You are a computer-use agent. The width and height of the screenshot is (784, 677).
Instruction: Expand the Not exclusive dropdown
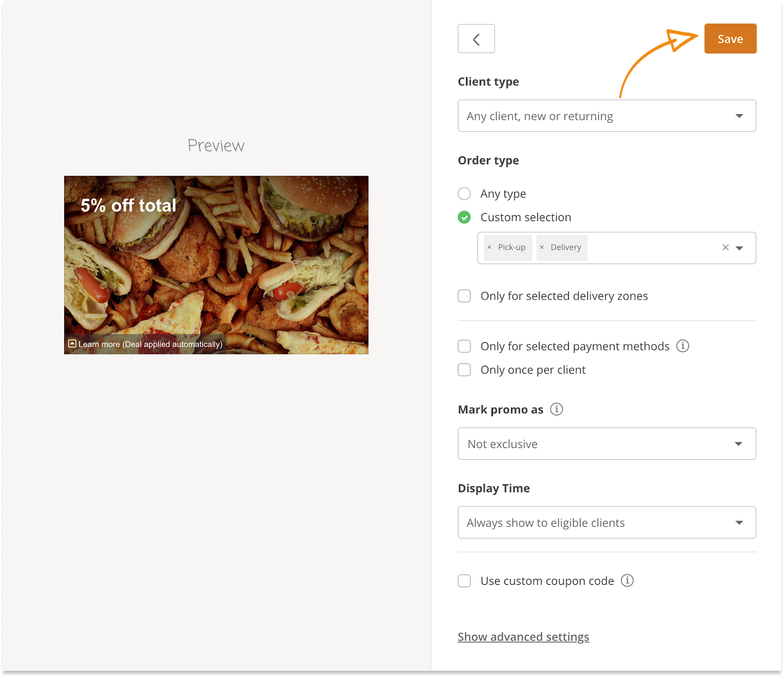[607, 444]
